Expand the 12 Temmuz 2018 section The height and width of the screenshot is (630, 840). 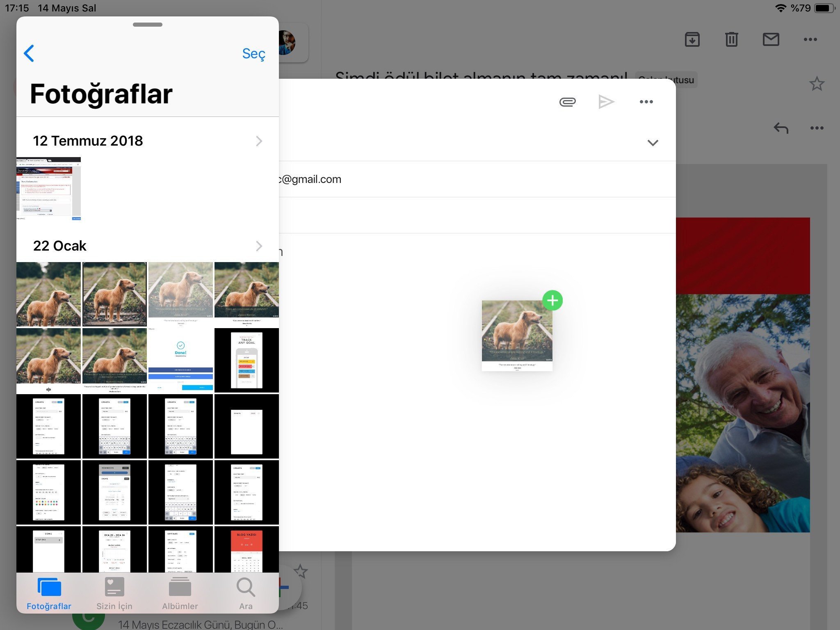click(x=259, y=141)
